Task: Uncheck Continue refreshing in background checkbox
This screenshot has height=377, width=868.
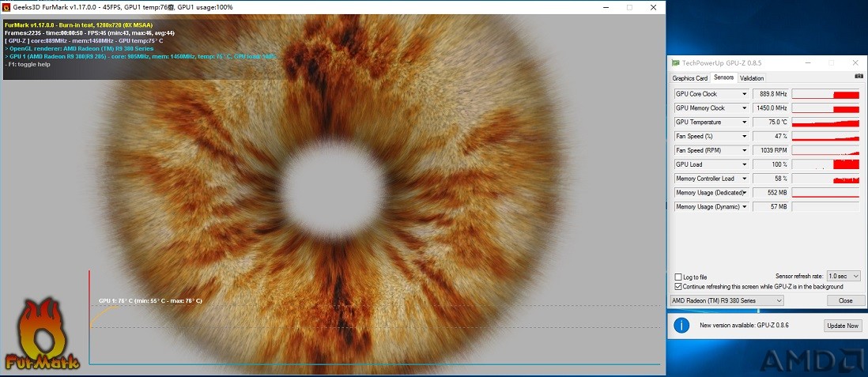Action: tap(678, 287)
